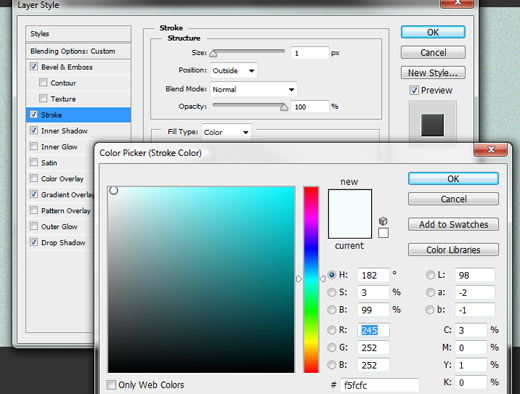Select the L lightness radio button
The width and height of the screenshot is (520, 394).
[430, 275]
